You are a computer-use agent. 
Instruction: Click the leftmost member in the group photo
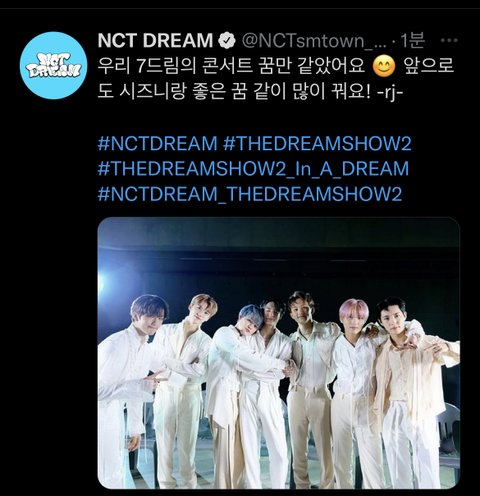[x=128, y=392]
